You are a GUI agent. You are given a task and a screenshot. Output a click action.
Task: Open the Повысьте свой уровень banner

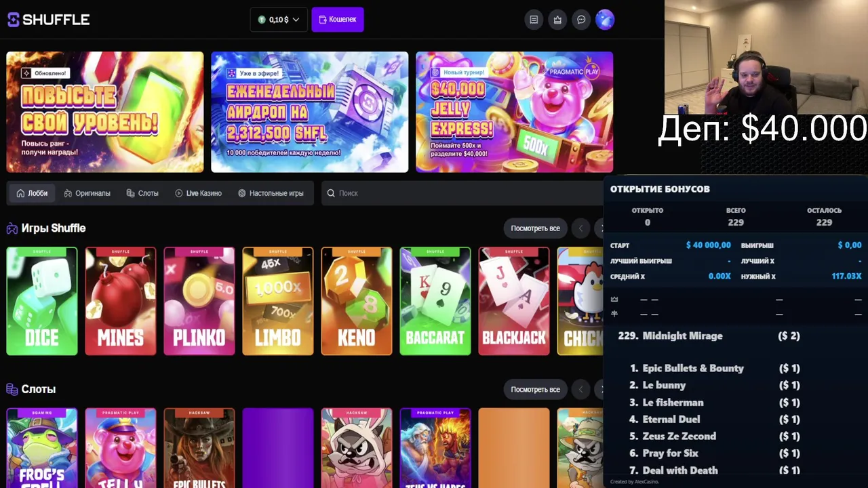(x=105, y=112)
